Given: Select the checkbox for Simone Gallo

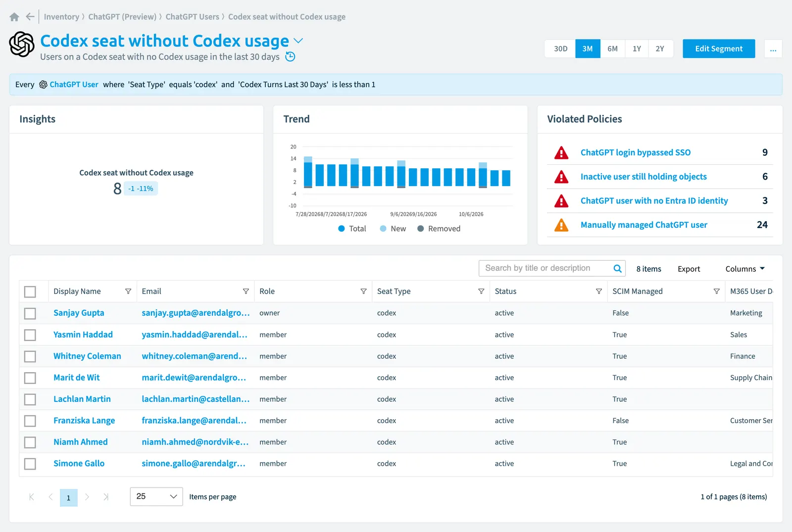Looking at the screenshot, I should [x=30, y=464].
